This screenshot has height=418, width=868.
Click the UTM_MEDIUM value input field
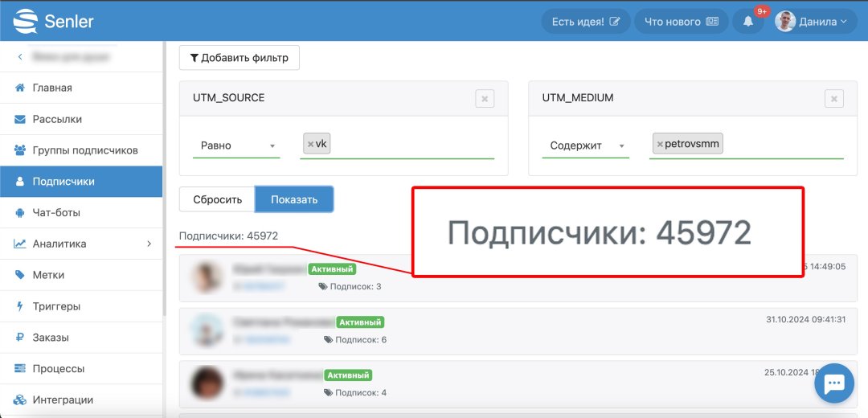(x=784, y=145)
